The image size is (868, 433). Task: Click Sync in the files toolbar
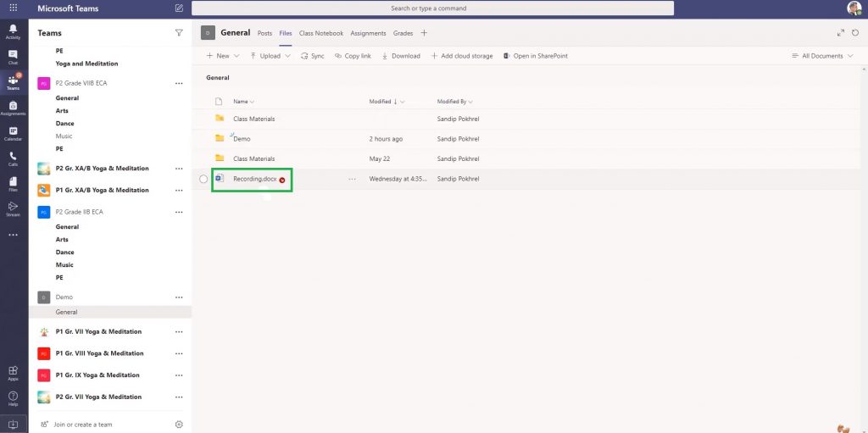click(312, 56)
